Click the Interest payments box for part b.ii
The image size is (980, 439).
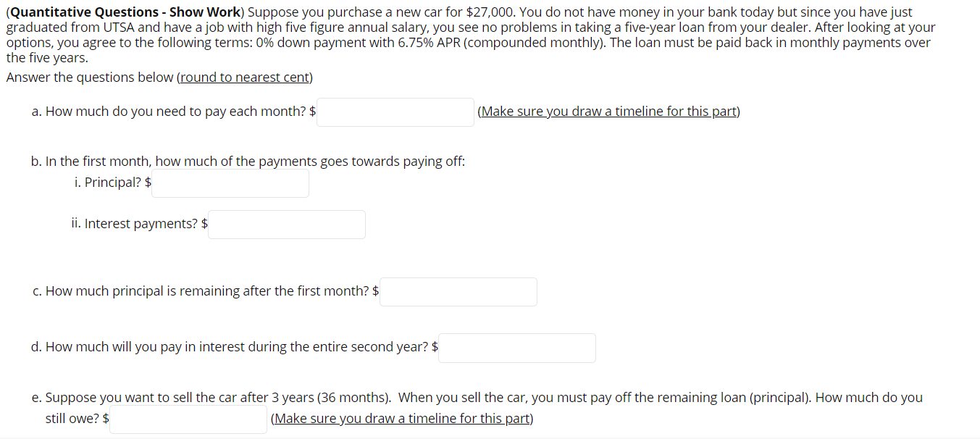pyautogui.click(x=286, y=224)
